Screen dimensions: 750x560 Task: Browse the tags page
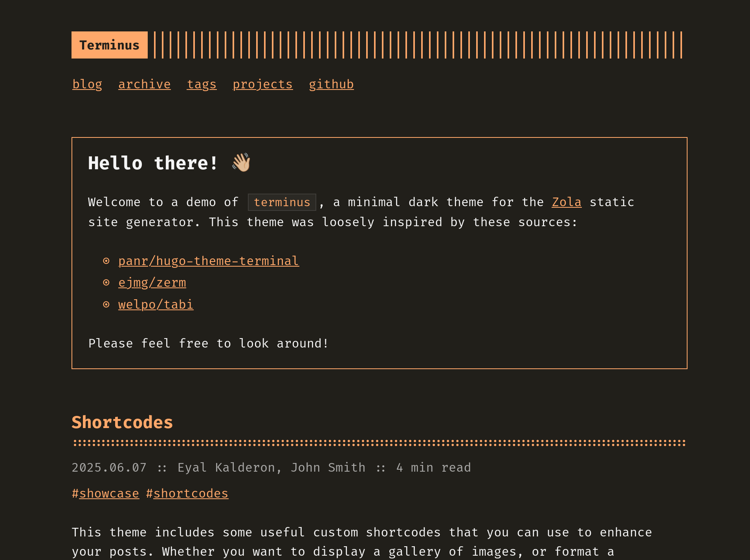pos(202,84)
